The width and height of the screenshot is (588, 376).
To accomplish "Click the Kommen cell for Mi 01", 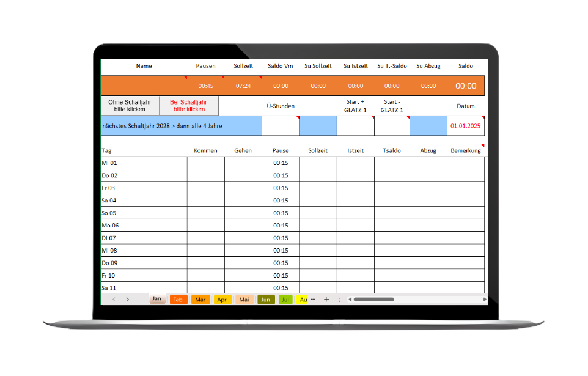I will pyautogui.click(x=205, y=163).
